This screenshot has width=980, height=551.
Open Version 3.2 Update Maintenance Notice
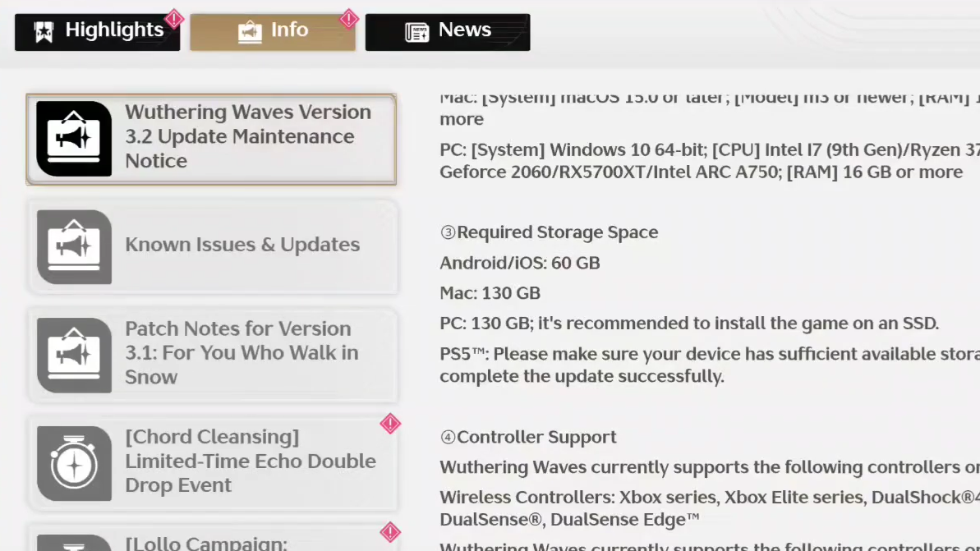coord(247,137)
